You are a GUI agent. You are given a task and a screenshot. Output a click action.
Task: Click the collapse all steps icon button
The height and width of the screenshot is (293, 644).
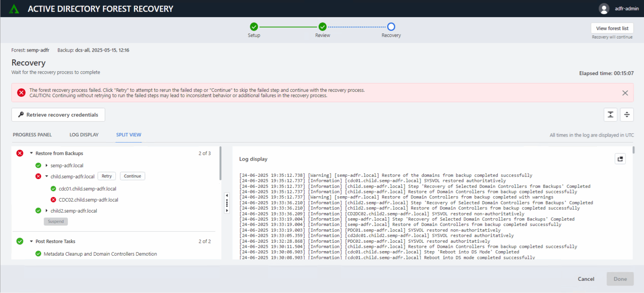click(x=610, y=115)
